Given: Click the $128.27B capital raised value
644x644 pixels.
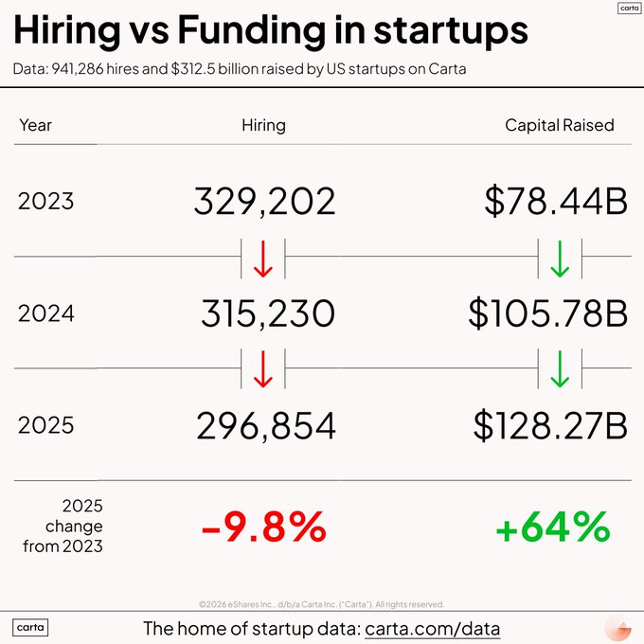Looking at the screenshot, I should [550, 425].
